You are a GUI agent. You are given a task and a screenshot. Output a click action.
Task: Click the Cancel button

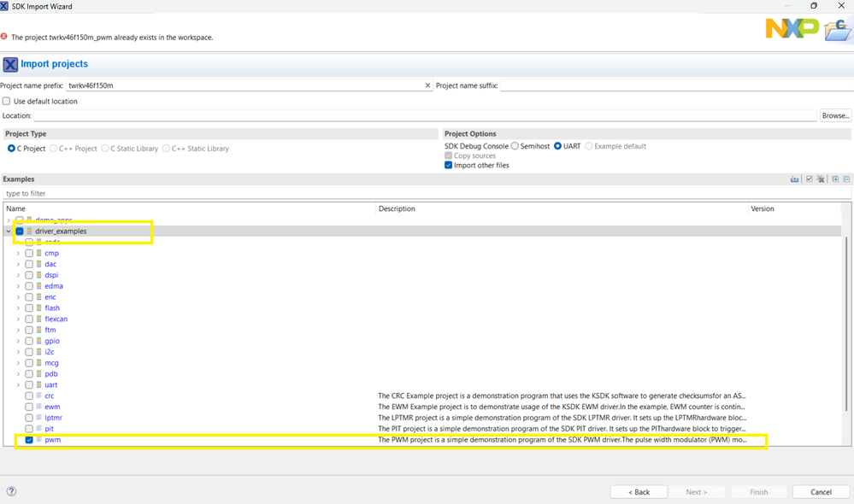821,492
